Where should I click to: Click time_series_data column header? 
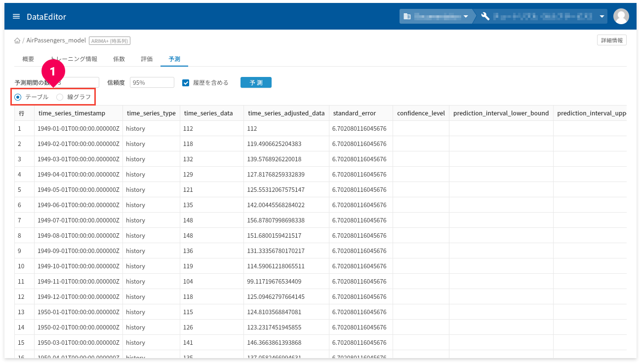point(212,113)
